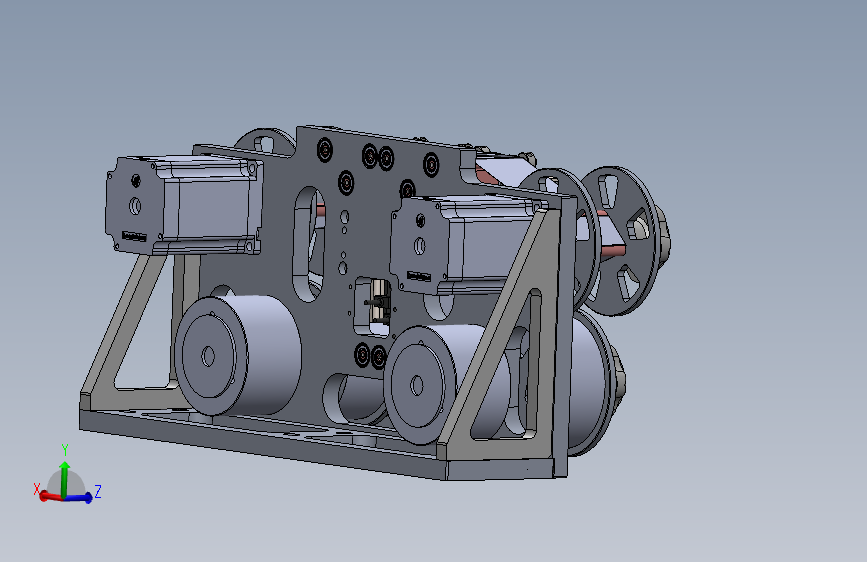This screenshot has width=867, height=562.
Task: Select the tall oval slot in vertical plate
Action: coord(309,243)
